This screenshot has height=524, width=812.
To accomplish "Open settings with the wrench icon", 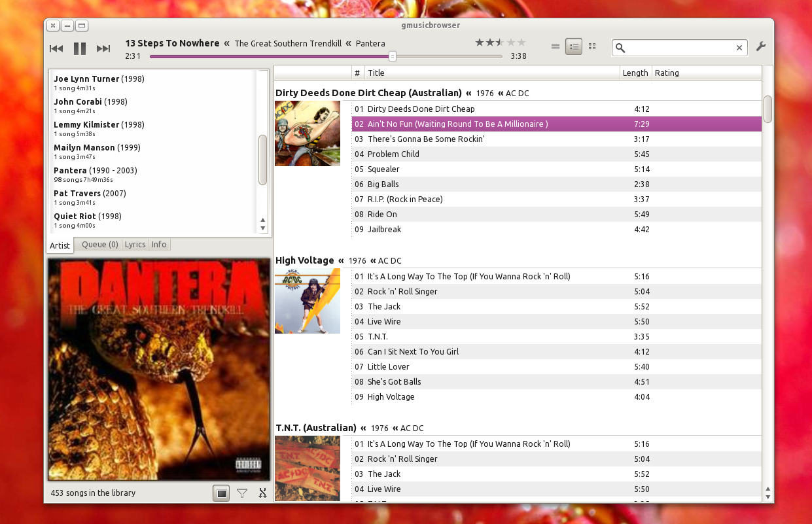I will pyautogui.click(x=760, y=46).
